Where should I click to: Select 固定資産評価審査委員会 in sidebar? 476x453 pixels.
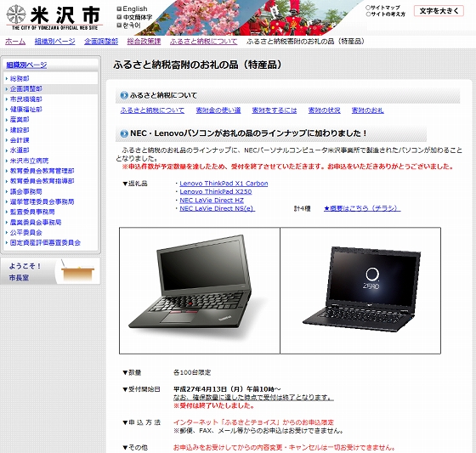pyautogui.click(x=45, y=242)
